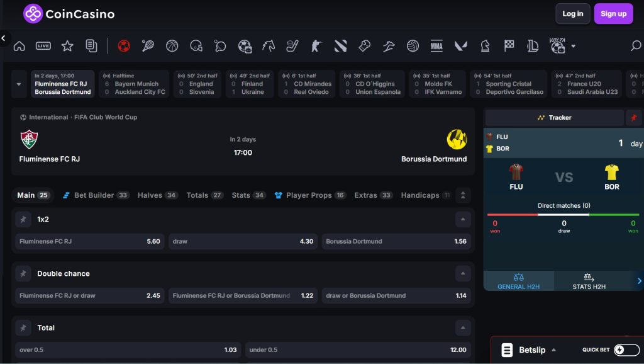Click the CoinCasino logo
The width and height of the screenshot is (644, 364).
coord(69,14)
